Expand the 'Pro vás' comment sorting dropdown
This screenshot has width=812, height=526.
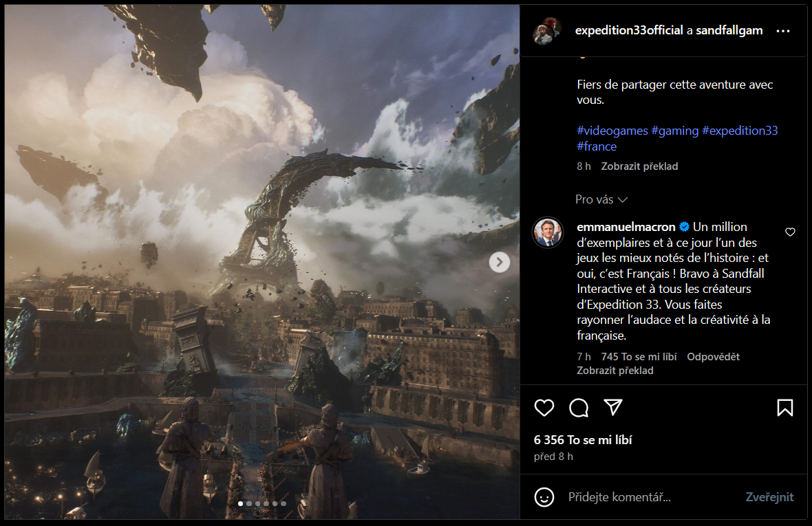pyautogui.click(x=601, y=199)
